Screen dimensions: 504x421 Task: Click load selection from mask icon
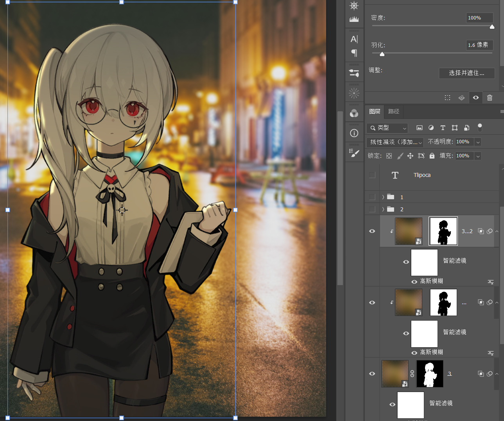(x=448, y=98)
